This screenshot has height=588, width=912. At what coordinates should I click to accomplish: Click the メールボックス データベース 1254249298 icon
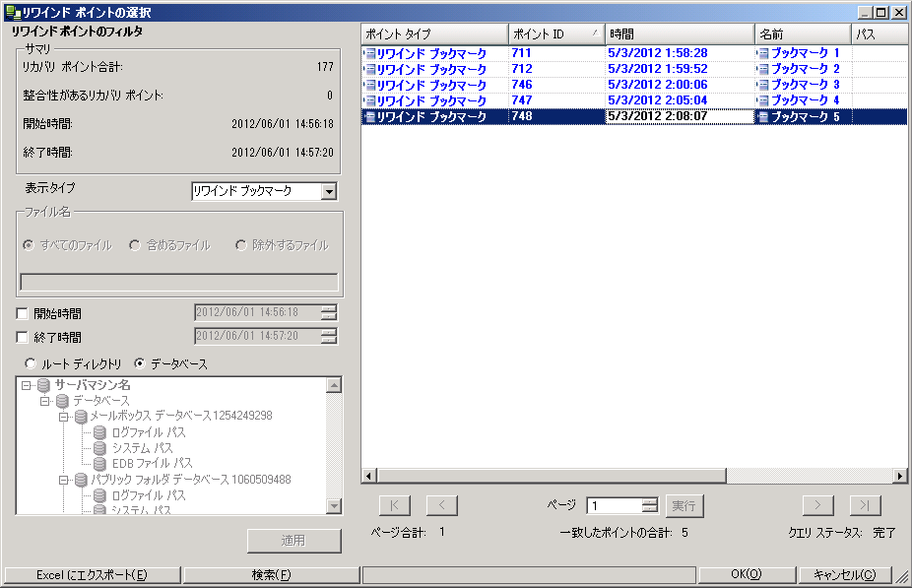point(81,417)
